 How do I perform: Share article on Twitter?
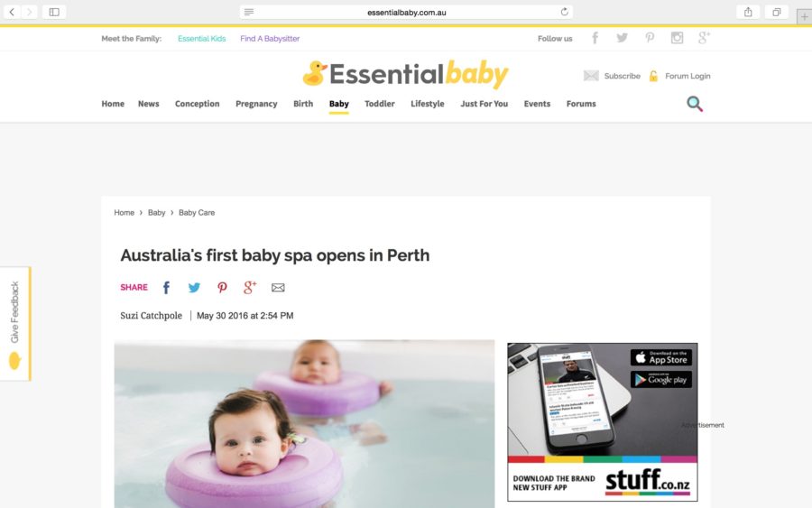194,288
